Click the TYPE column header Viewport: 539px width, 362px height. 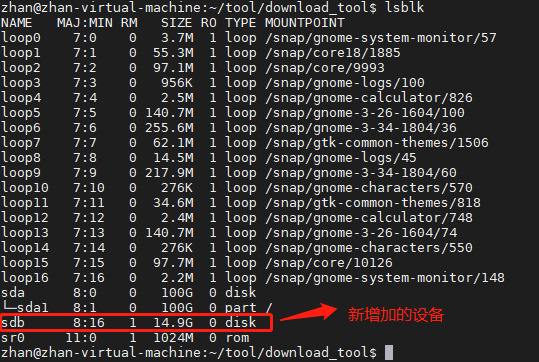click(x=241, y=23)
